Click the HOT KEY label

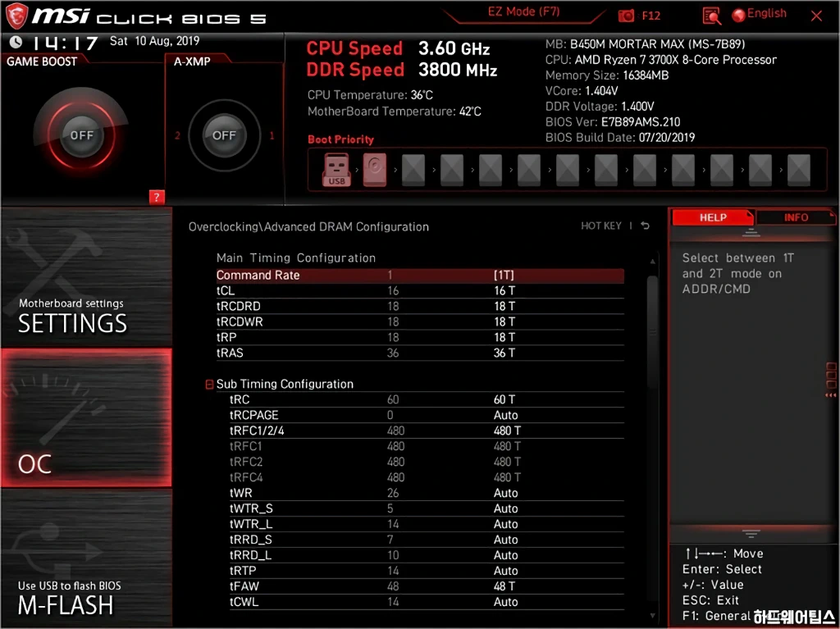click(601, 226)
